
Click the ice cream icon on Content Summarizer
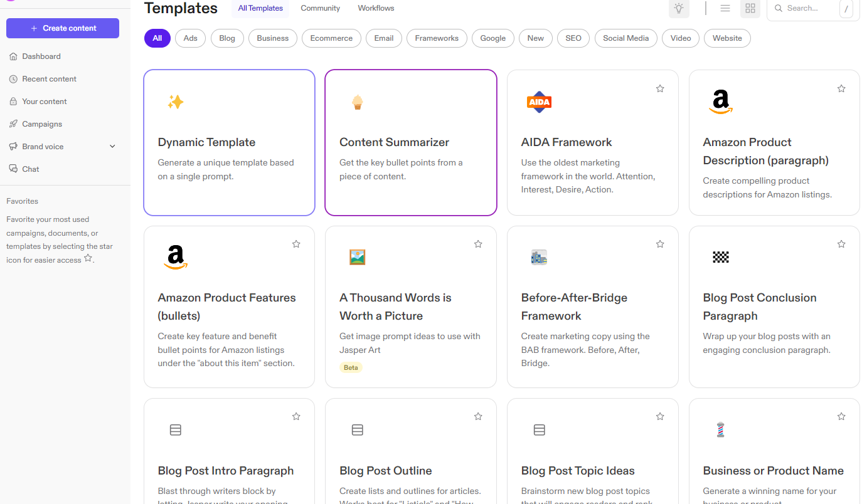pos(358,102)
